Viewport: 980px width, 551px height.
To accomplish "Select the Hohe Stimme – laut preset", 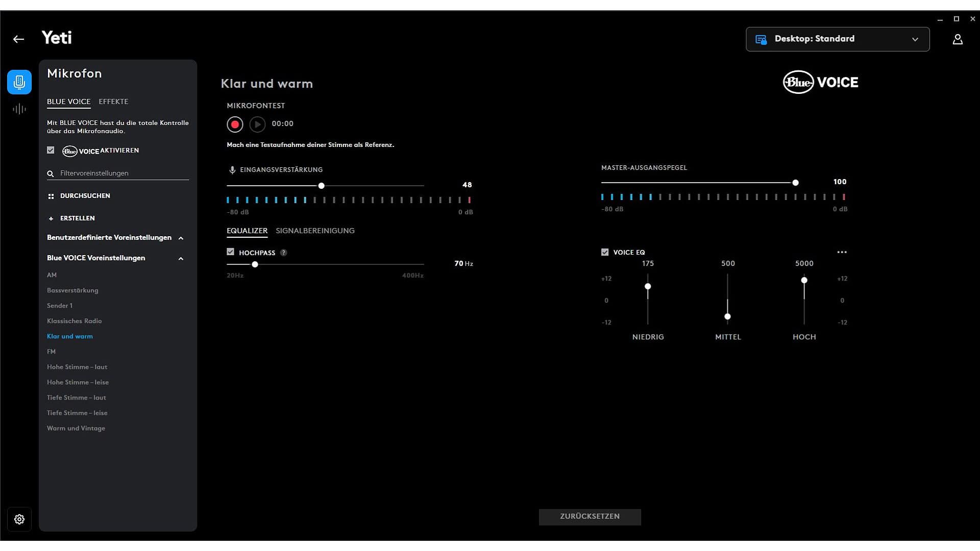I will point(77,367).
